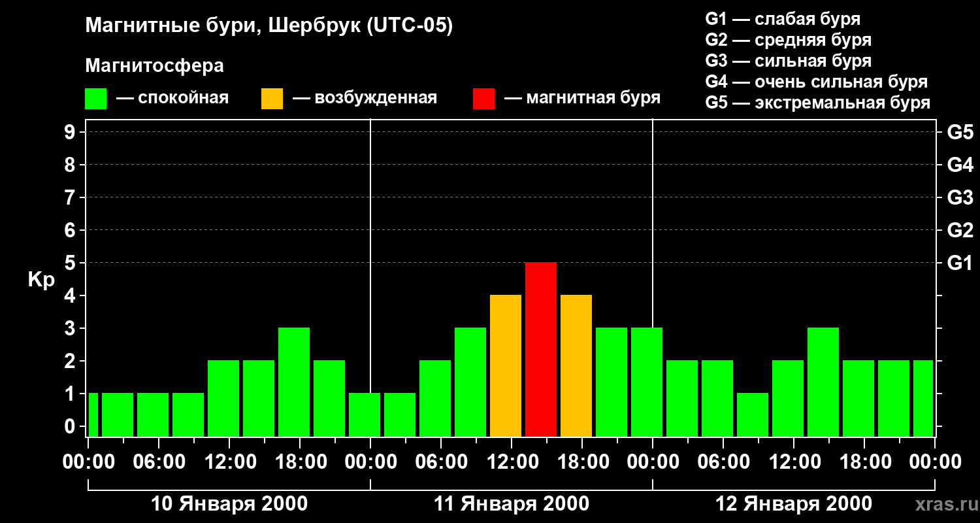Click the 'G3' label on the right axis
Viewport: 980px width, 523px height.
point(960,197)
